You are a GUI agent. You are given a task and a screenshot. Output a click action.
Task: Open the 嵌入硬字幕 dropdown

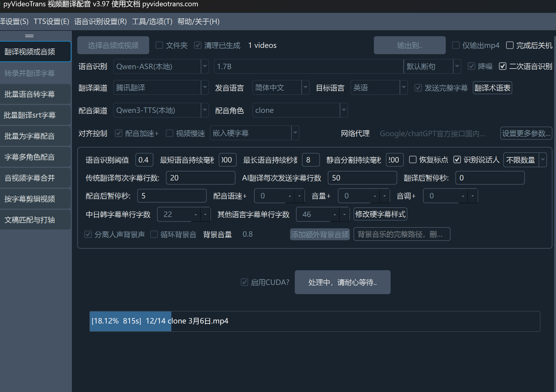click(x=295, y=133)
